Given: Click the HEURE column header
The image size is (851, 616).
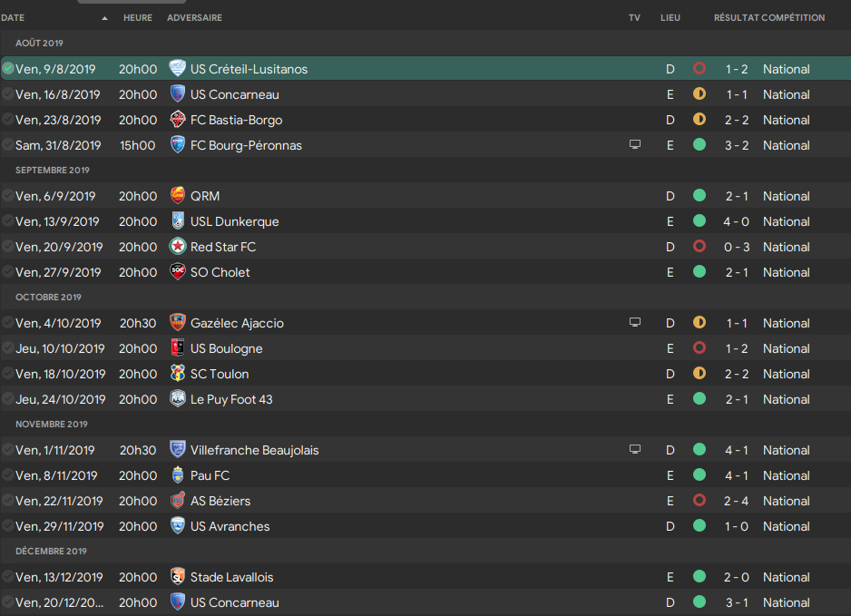Looking at the screenshot, I should click(137, 18).
